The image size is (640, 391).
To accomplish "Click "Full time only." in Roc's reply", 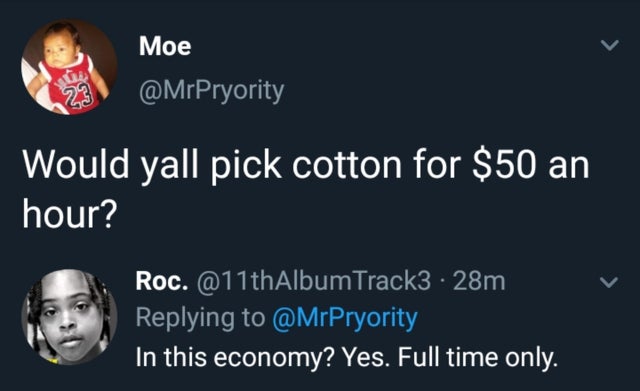I will (478, 358).
